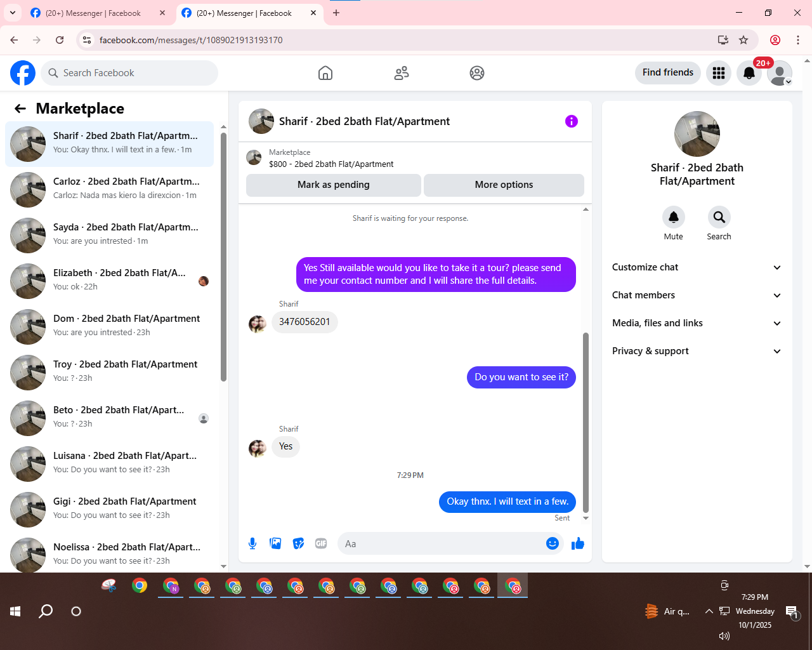
Task: Reload the page in Chrome
Action: (x=60, y=40)
